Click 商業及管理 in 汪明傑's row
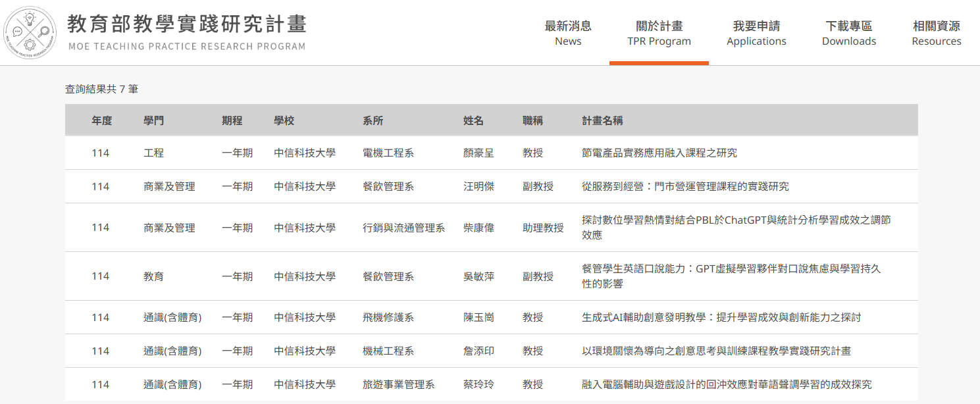980x404 pixels. (x=169, y=186)
